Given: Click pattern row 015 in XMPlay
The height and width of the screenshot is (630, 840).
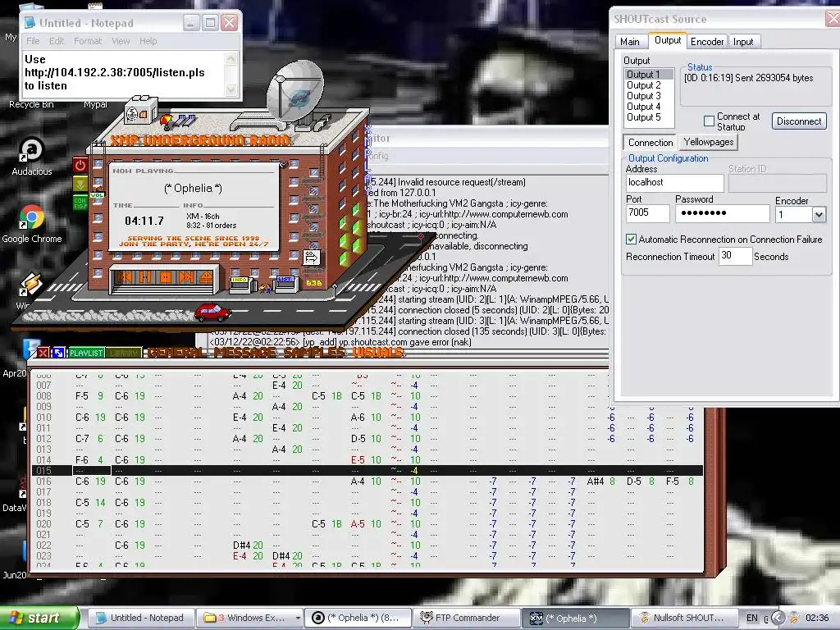Looking at the screenshot, I should 368,470.
